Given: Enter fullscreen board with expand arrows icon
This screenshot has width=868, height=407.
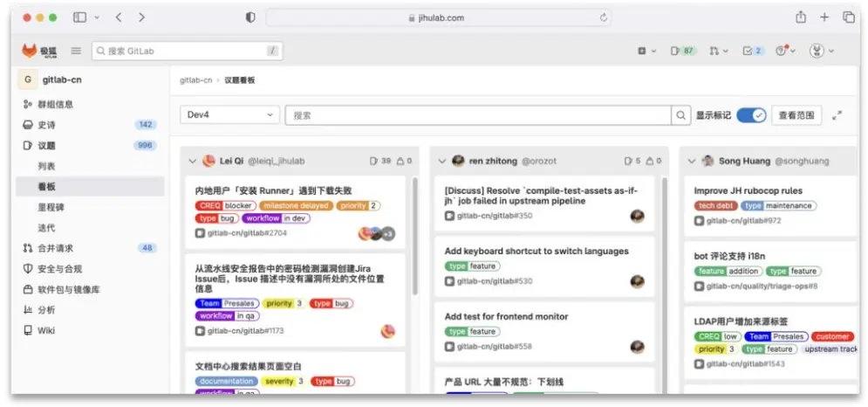Looking at the screenshot, I should tap(837, 115).
